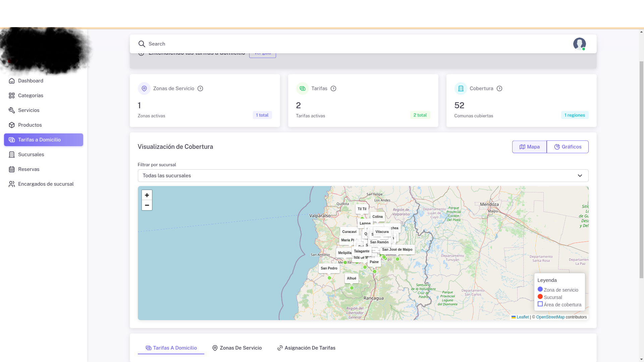Click the Zona de servicio legend marker

coord(540,289)
